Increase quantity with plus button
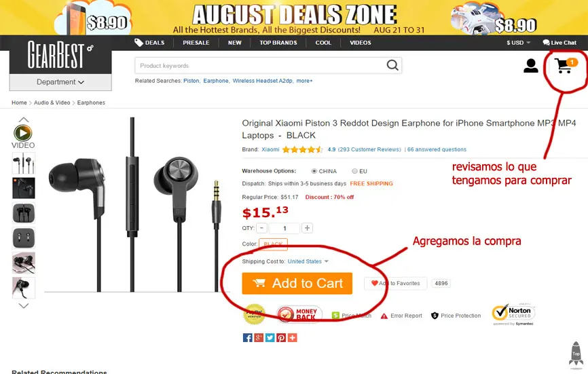Viewport: 588px width, 374px height. point(307,228)
